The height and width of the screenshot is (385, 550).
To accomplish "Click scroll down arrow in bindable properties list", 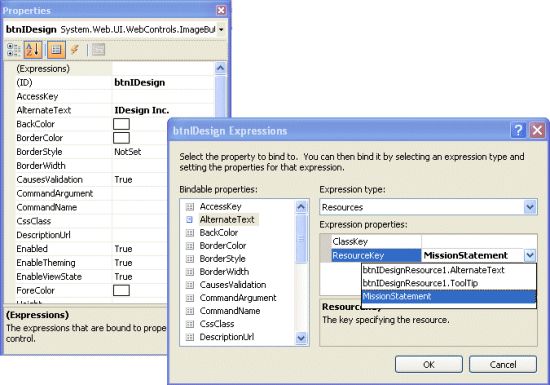I will 301,338.
